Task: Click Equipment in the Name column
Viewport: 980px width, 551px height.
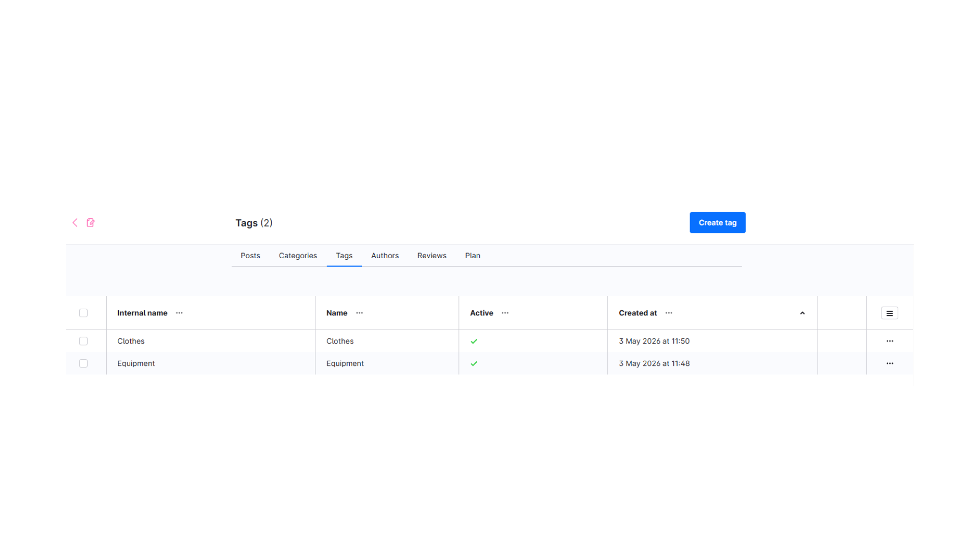Action: [x=345, y=363]
